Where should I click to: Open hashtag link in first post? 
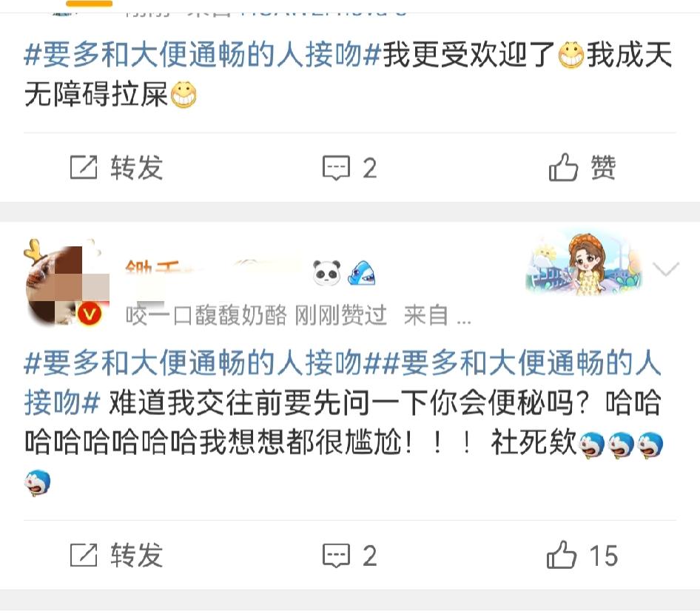(x=202, y=55)
